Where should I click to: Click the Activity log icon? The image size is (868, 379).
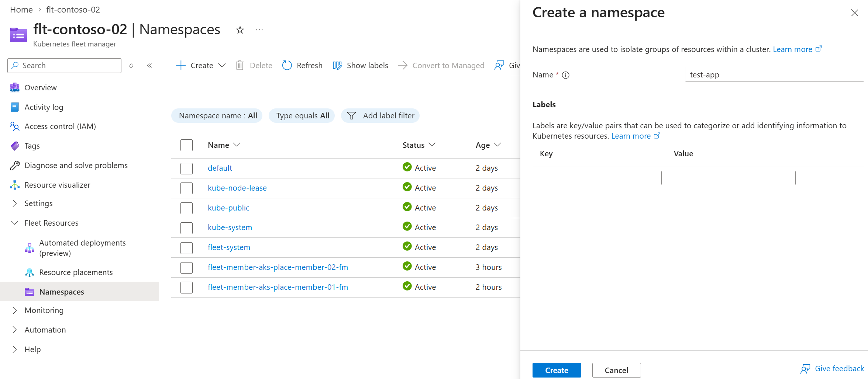15,107
